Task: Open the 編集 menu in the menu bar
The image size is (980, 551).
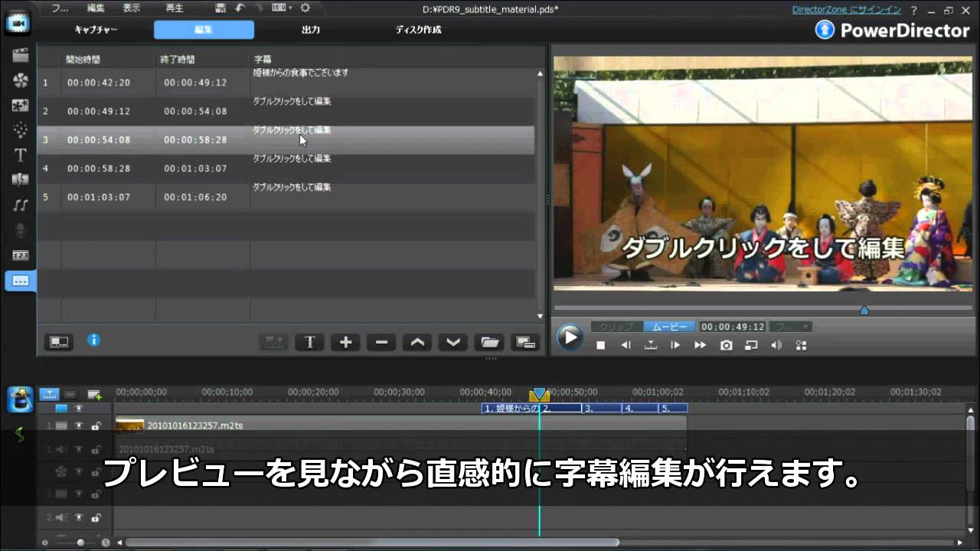Action: click(96, 8)
